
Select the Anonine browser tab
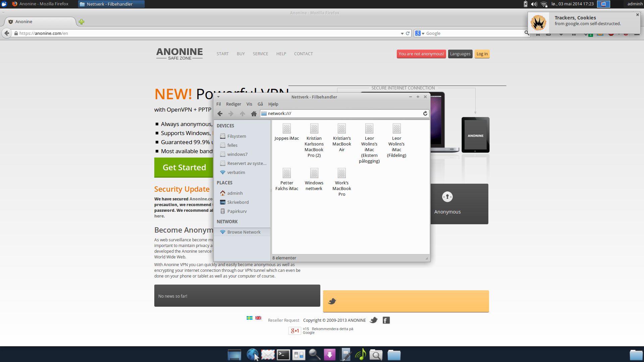click(40, 22)
